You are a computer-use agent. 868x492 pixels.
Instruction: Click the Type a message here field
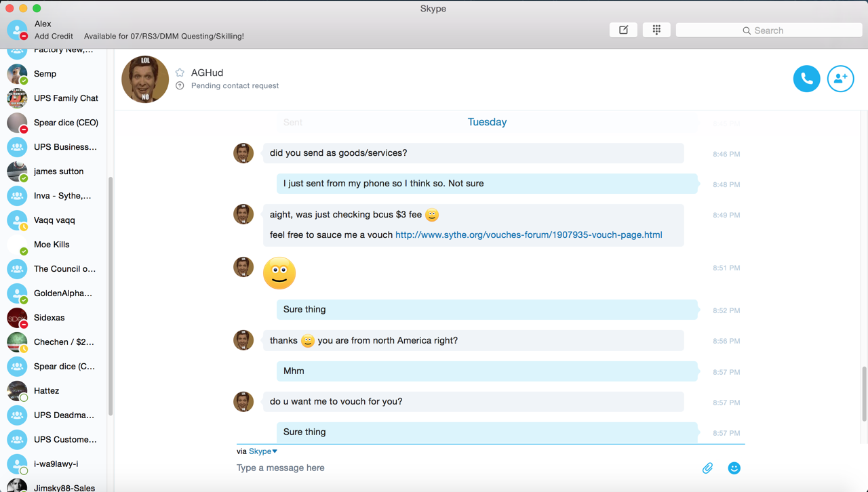(x=465, y=468)
